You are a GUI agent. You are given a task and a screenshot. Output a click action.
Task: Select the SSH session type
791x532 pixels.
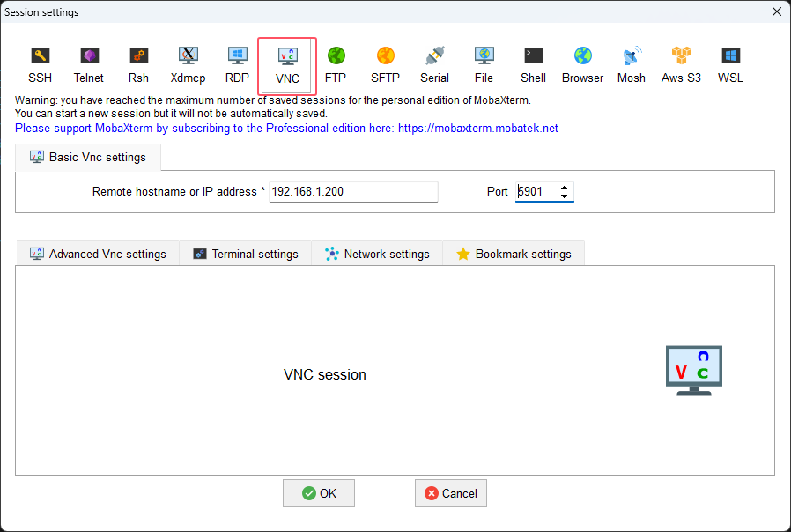(40, 65)
